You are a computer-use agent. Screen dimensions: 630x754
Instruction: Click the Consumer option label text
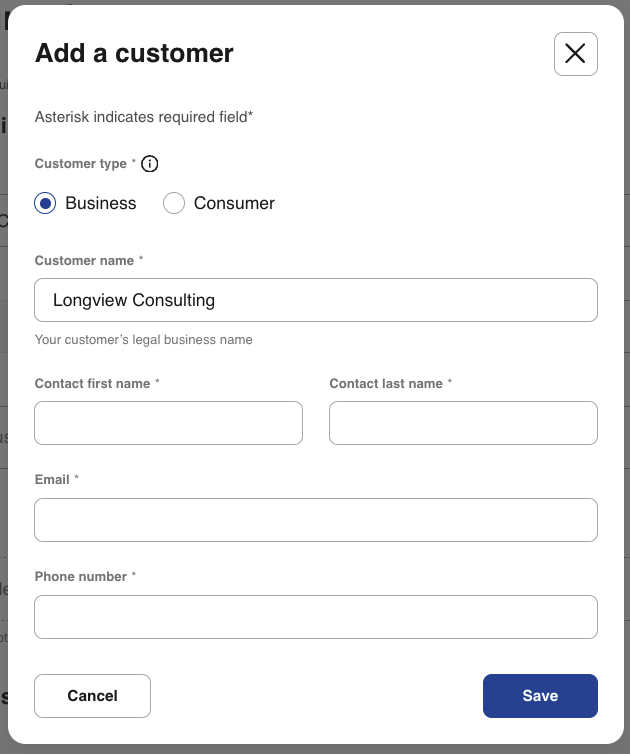(x=234, y=203)
